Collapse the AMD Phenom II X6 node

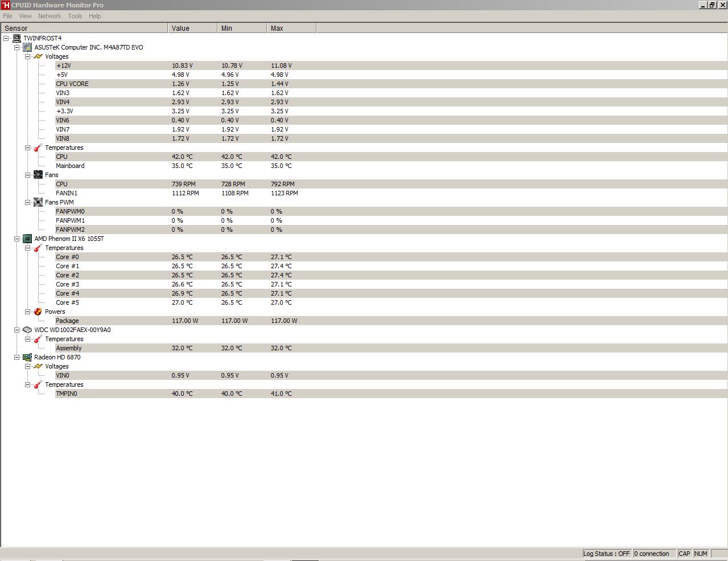[x=17, y=239]
